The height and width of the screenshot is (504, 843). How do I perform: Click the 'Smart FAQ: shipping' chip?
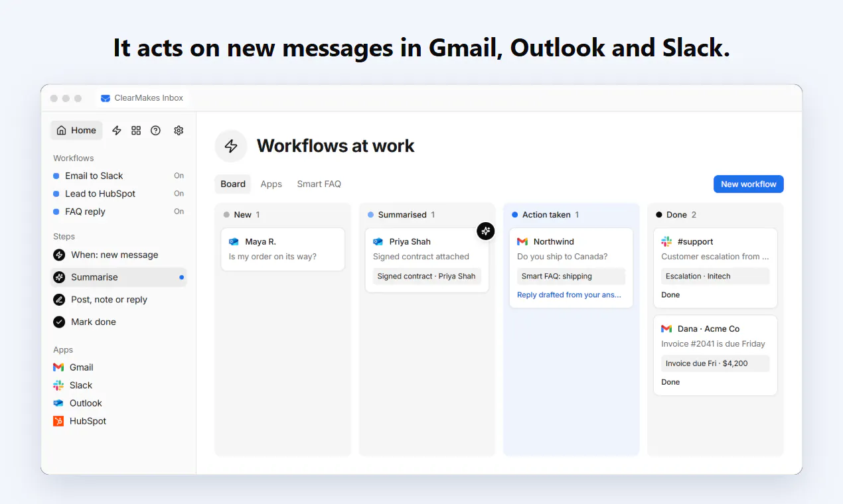(571, 277)
